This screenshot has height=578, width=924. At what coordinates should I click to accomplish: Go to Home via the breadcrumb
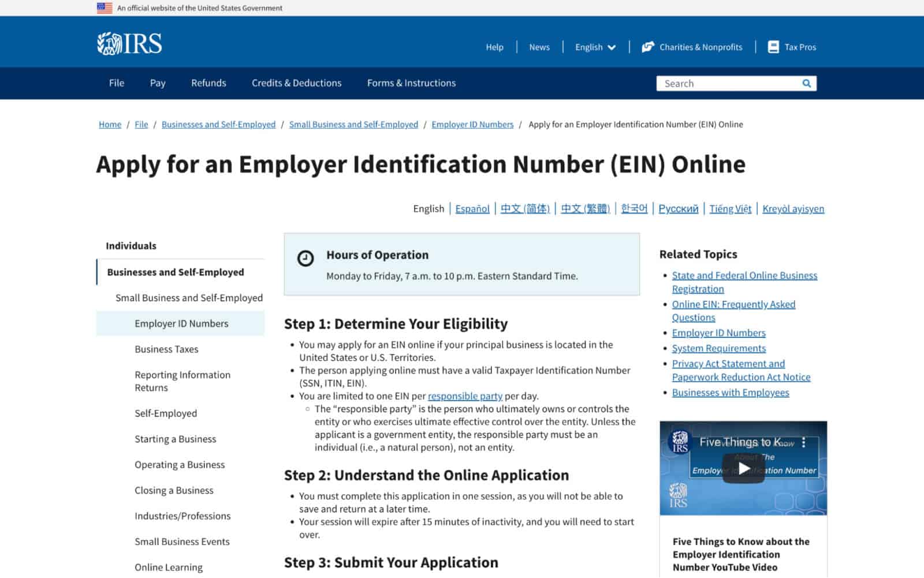(x=110, y=124)
